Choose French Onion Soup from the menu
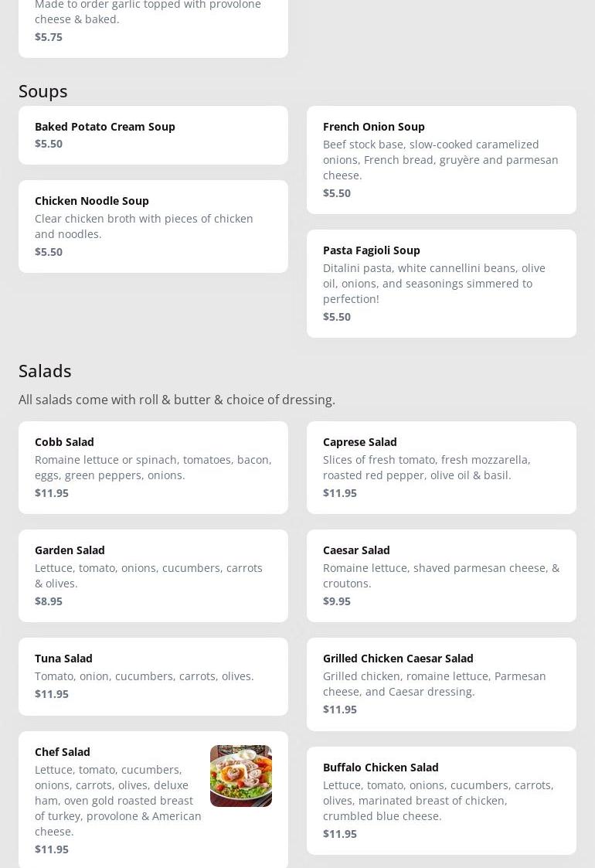 click(x=441, y=160)
